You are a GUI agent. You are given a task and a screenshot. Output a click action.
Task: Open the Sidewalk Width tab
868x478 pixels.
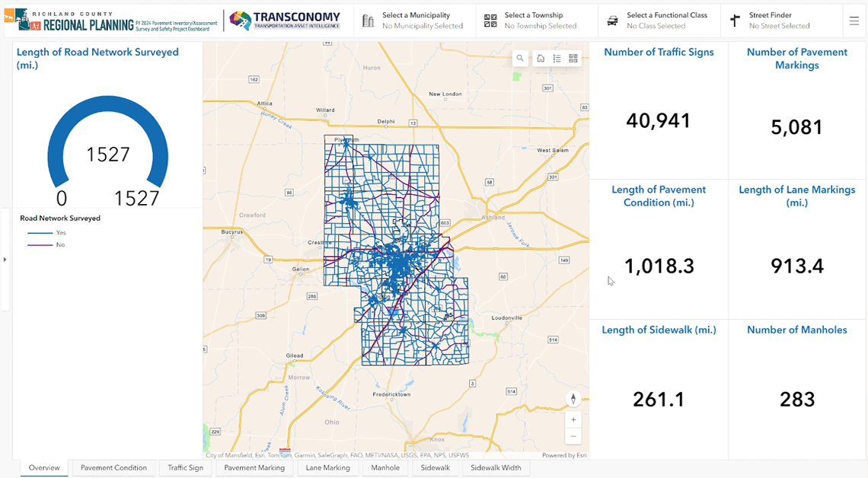pos(496,468)
